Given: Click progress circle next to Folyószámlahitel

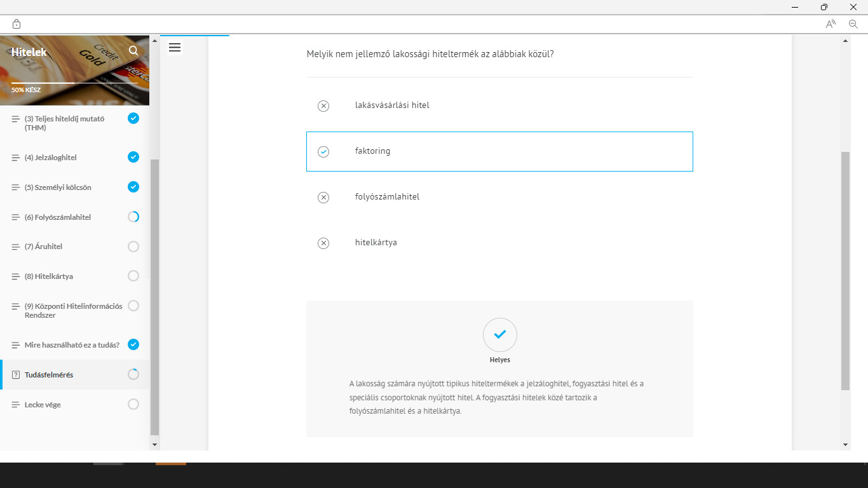Looking at the screenshot, I should [x=133, y=217].
